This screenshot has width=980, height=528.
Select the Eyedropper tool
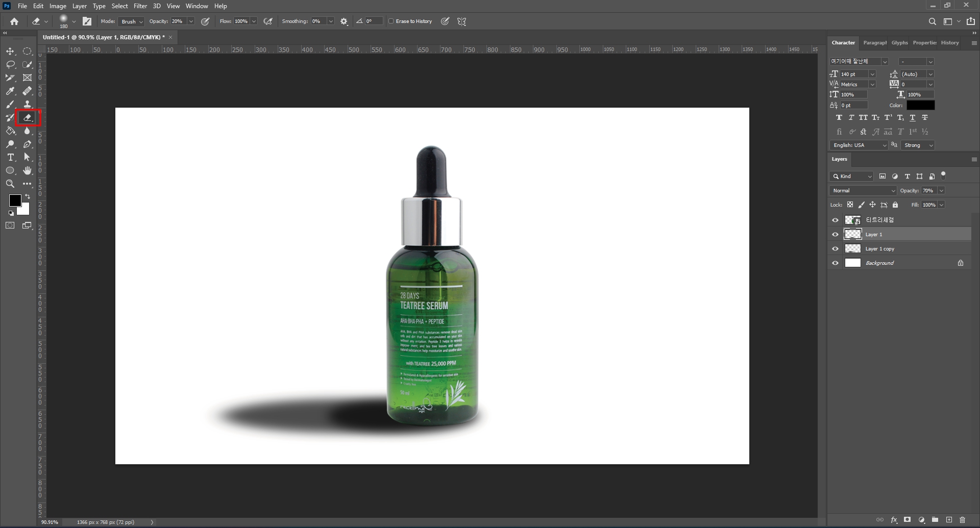tap(10, 91)
